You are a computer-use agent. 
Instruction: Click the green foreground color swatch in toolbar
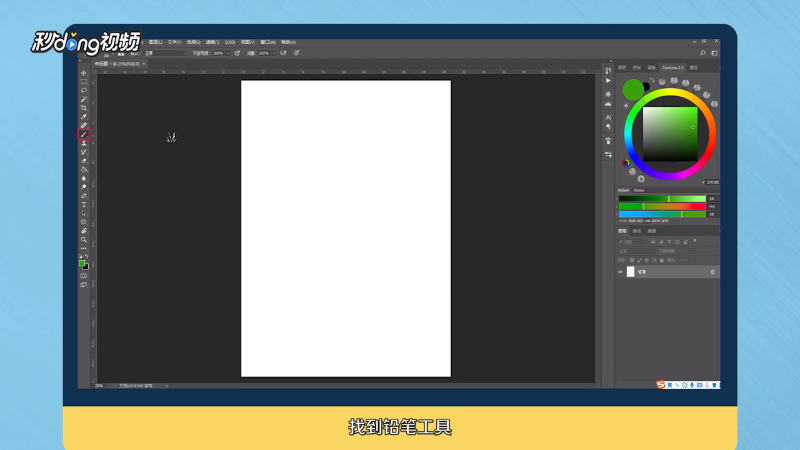[82, 263]
